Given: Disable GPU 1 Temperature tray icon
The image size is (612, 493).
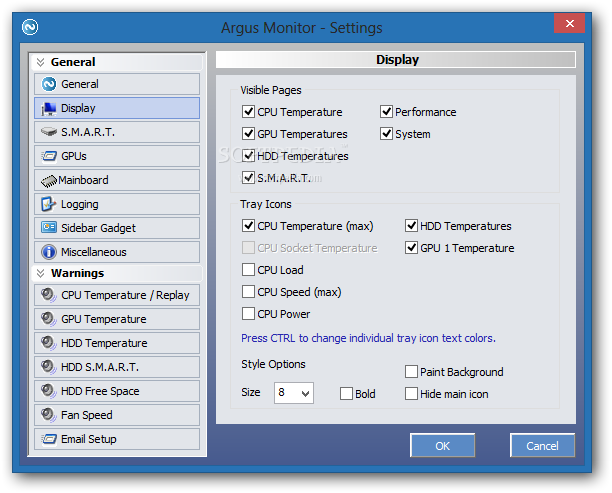Looking at the screenshot, I should (411, 248).
